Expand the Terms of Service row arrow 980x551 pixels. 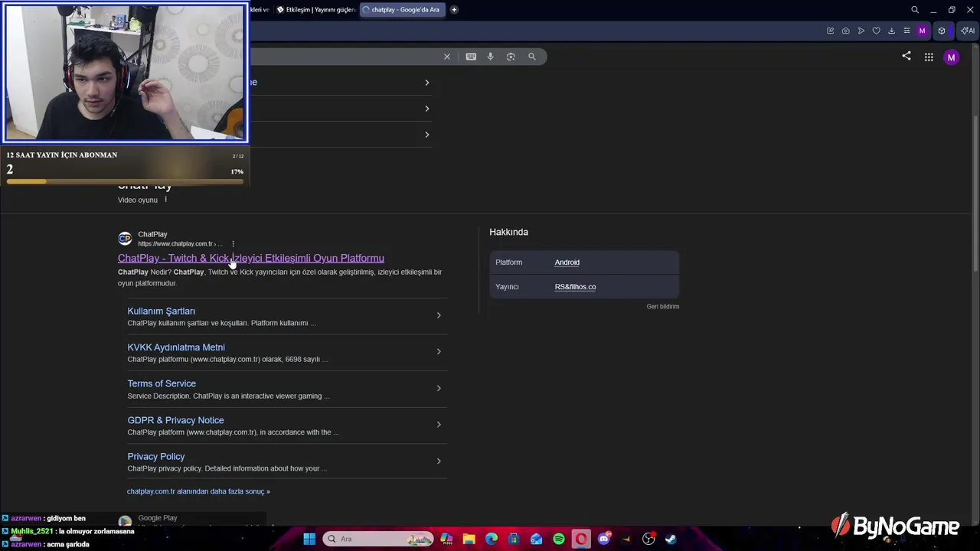pos(439,388)
